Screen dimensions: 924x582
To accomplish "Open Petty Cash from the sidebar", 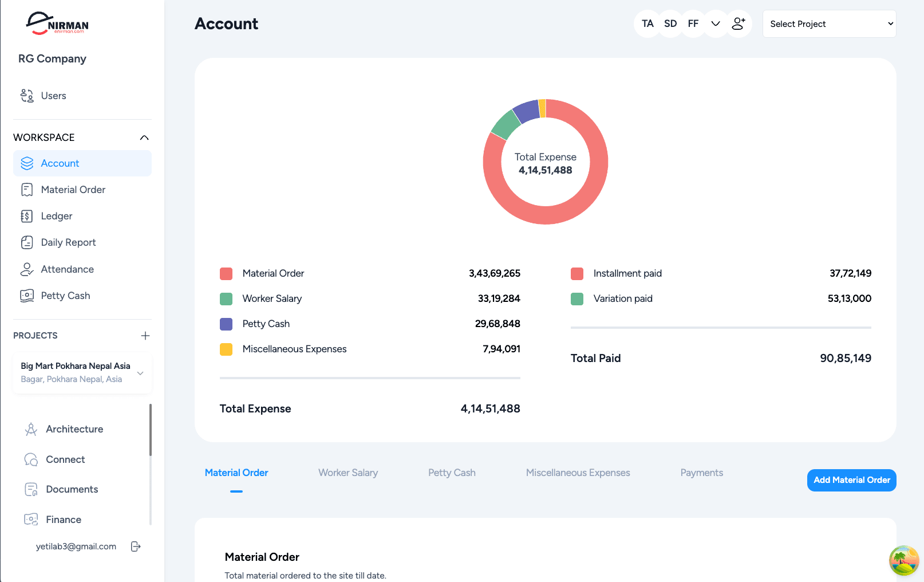I will [65, 296].
